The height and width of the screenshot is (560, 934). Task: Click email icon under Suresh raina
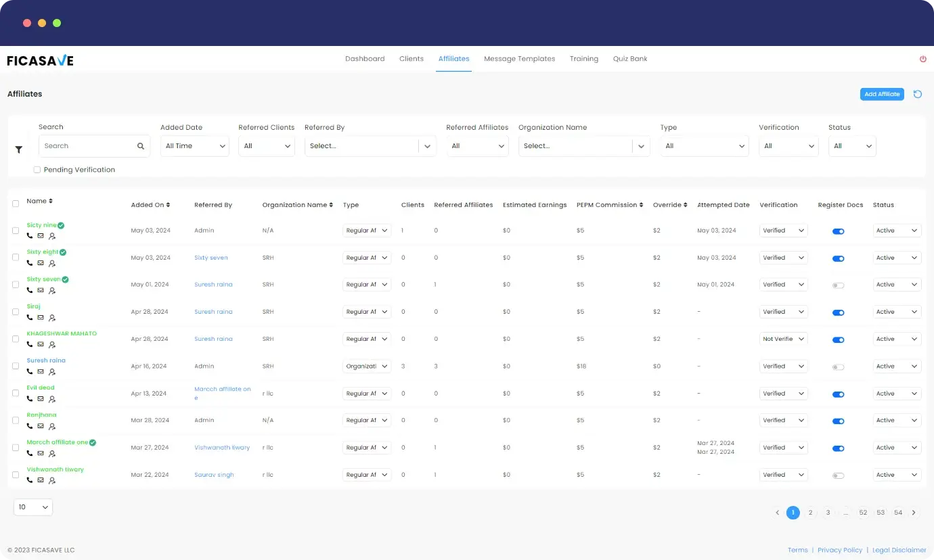tap(41, 371)
